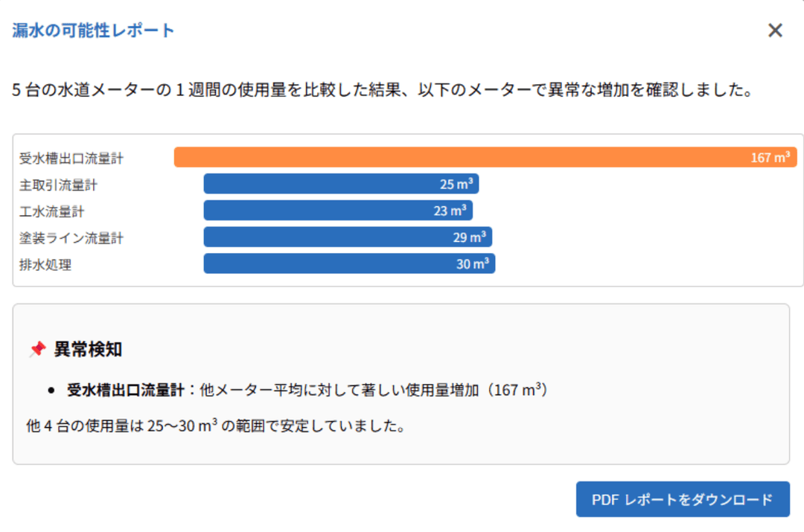Close the report dialog with the X
The image size is (804, 532).
[775, 31]
